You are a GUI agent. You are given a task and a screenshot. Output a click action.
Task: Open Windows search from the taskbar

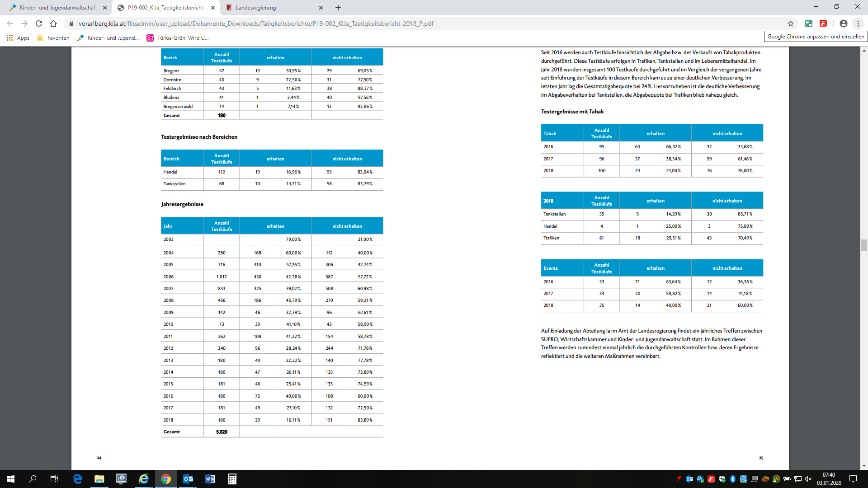(x=33, y=479)
